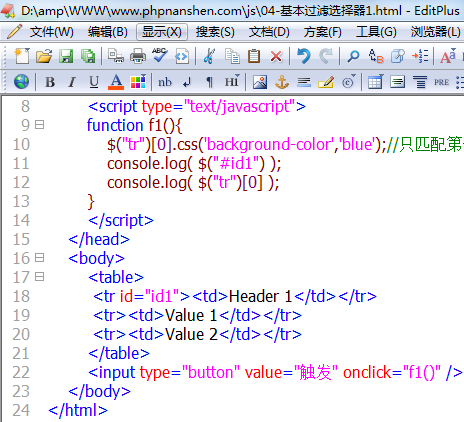Open the 文档(D) menu

269,32
